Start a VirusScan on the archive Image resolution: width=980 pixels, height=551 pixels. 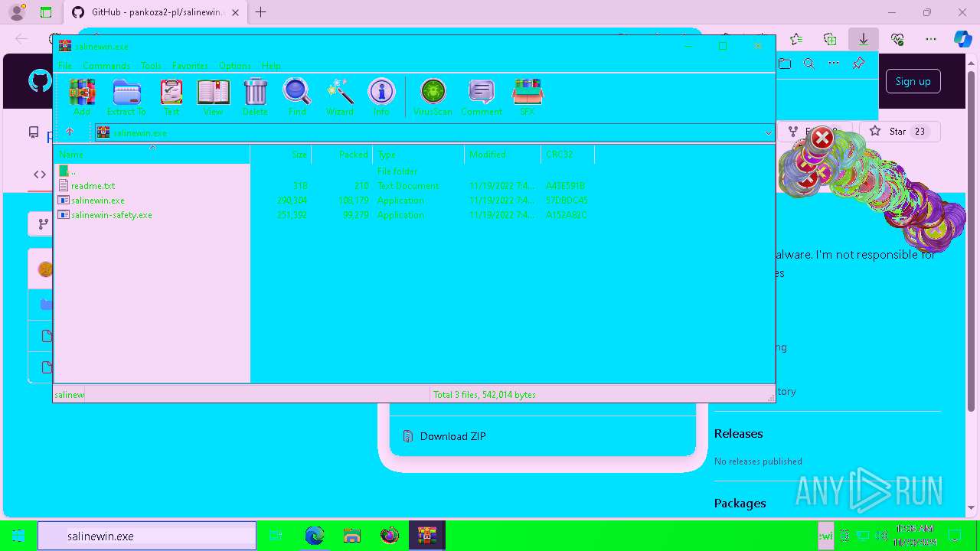pyautogui.click(x=433, y=97)
